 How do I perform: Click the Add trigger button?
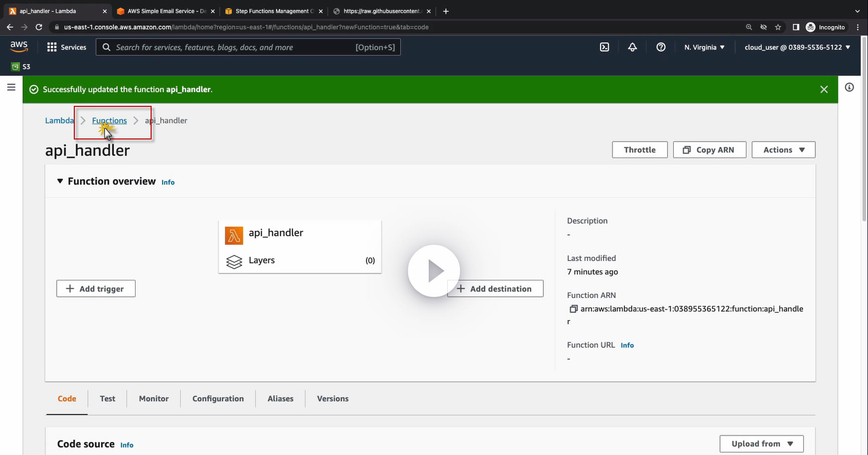pyautogui.click(x=96, y=288)
